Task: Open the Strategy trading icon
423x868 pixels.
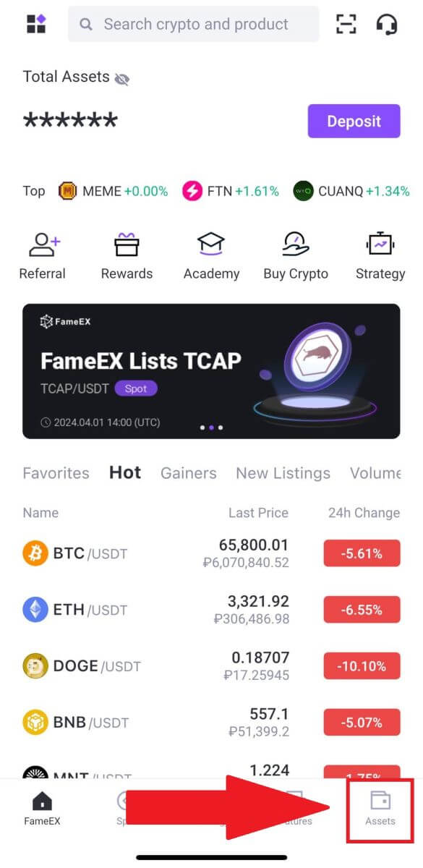Action: pos(380,244)
